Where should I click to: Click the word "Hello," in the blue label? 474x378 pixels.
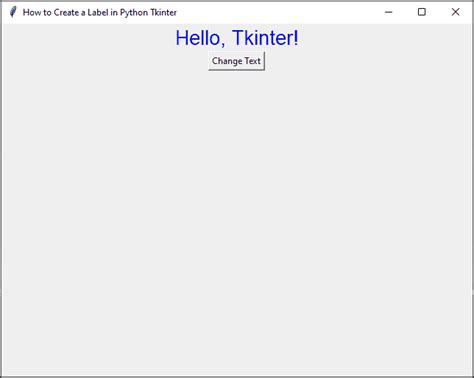[201, 38]
